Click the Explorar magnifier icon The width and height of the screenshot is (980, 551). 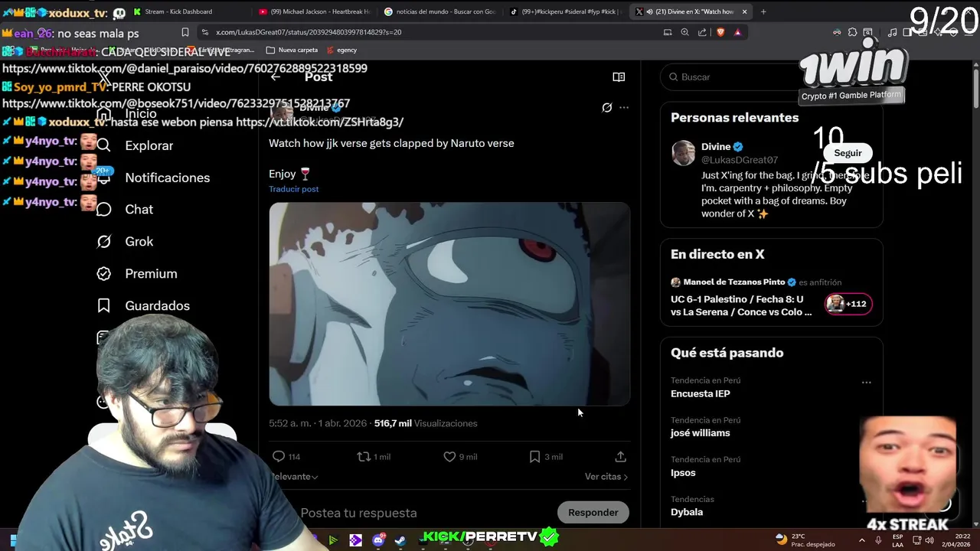(104, 145)
